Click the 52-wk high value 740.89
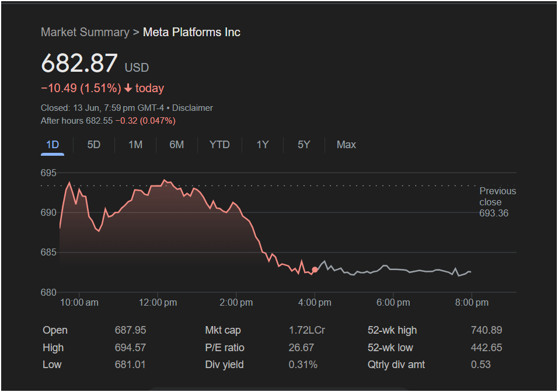 point(486,330)
